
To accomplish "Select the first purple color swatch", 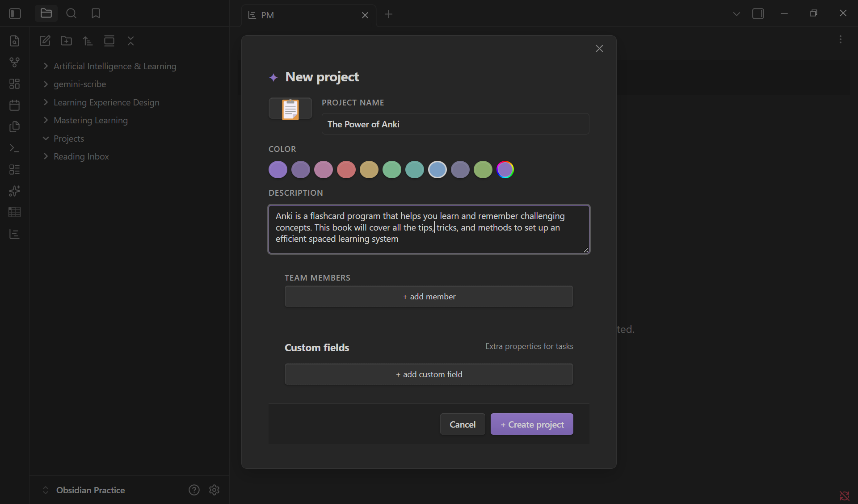I will 278,170.
